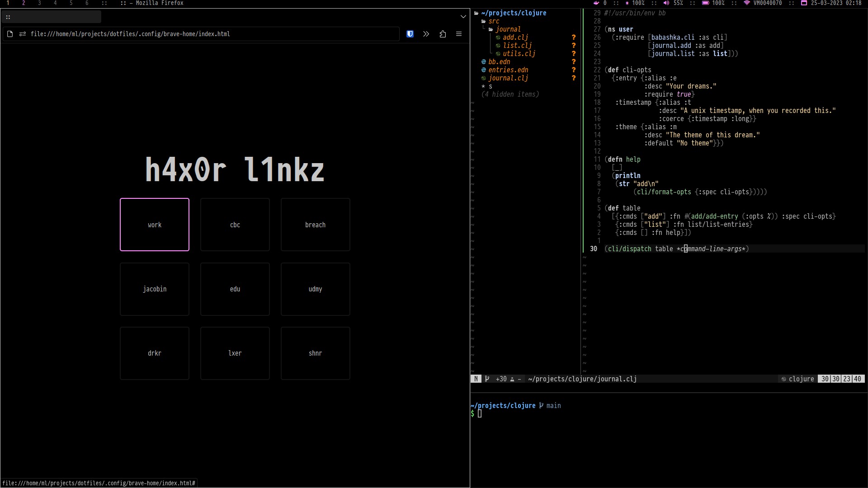Open the Firefox extensions puzzle icon

point(443,34)
